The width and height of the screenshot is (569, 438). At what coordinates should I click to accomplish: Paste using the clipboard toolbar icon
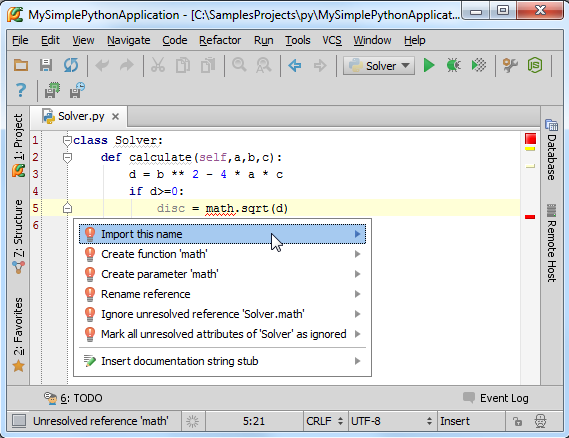(208, 66)
